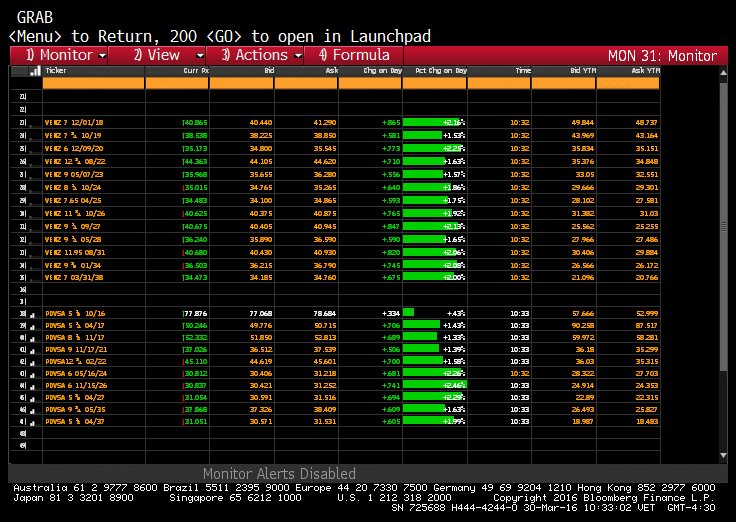Select the VENZ 7.65 04/25 ticker

(x=73, y=200)
